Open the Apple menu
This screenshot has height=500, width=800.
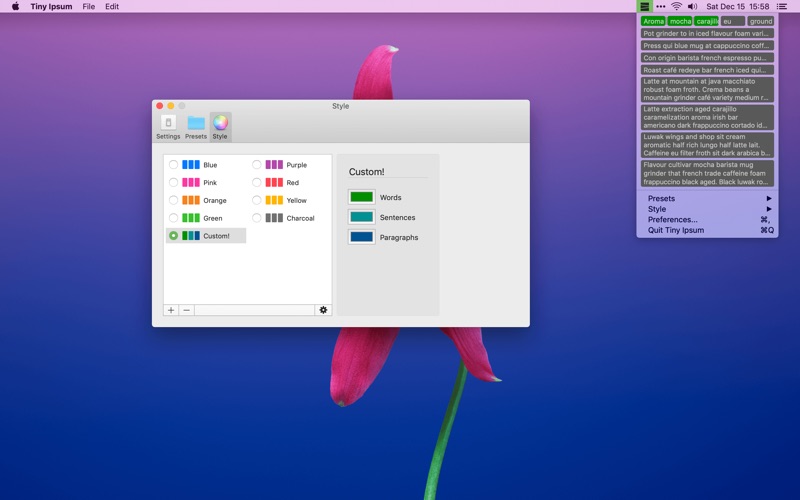coord(15,6)
